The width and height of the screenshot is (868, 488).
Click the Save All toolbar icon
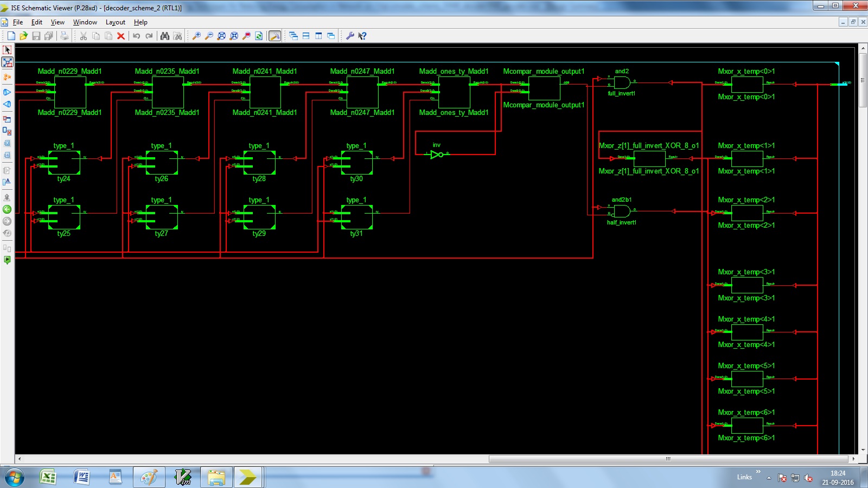[48, 36]
